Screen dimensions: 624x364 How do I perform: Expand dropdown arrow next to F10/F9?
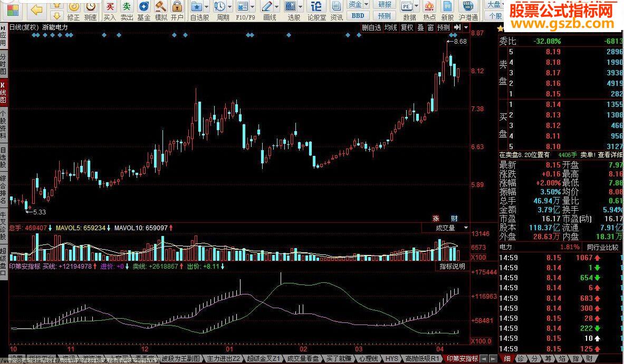pos(252,6)
